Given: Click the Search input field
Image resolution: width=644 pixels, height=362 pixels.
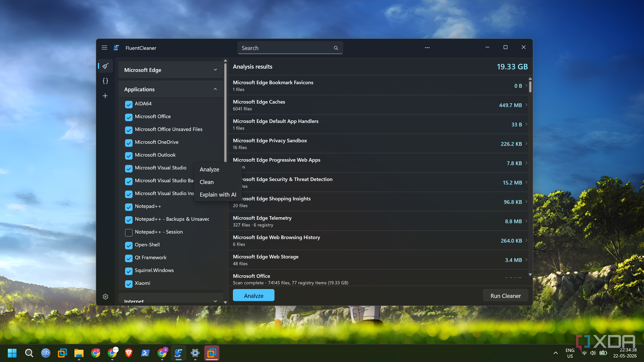Looking at the screenshot, I should click(290, 48).
